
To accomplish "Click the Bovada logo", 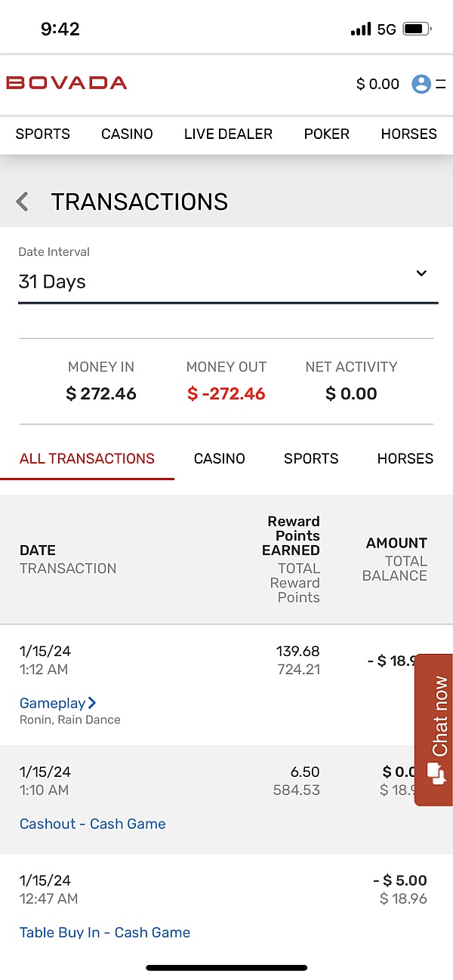I will (x=66, y=84).
